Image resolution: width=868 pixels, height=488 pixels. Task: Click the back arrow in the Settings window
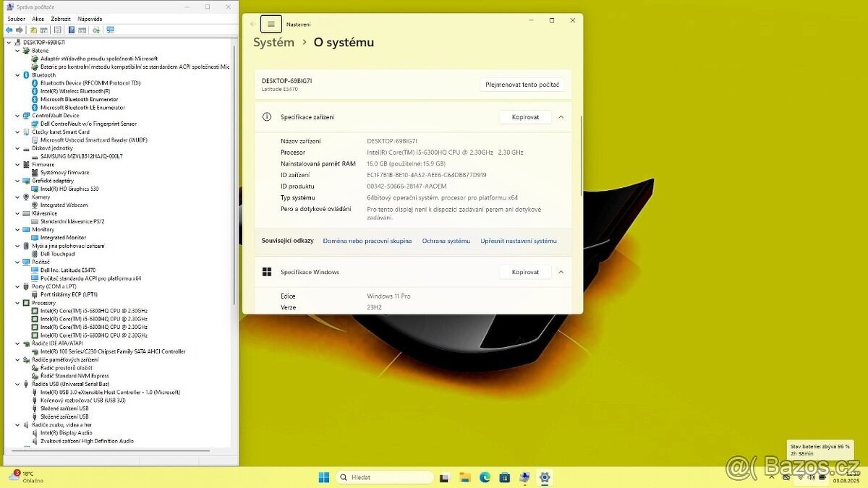[253, 23]
